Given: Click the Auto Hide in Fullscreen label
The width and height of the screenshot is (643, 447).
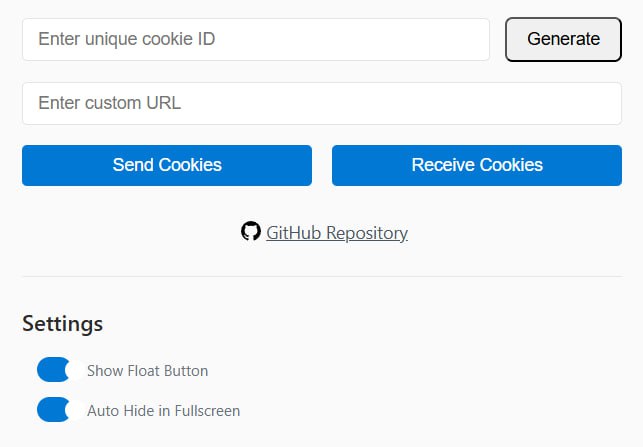Looking at the screenshot, I should point(163,411).
